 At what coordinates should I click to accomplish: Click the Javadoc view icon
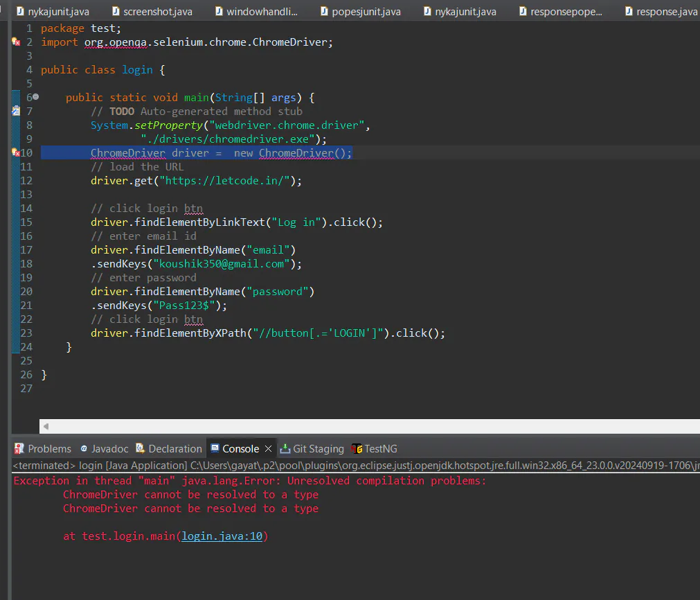click(x=84, y=448)
